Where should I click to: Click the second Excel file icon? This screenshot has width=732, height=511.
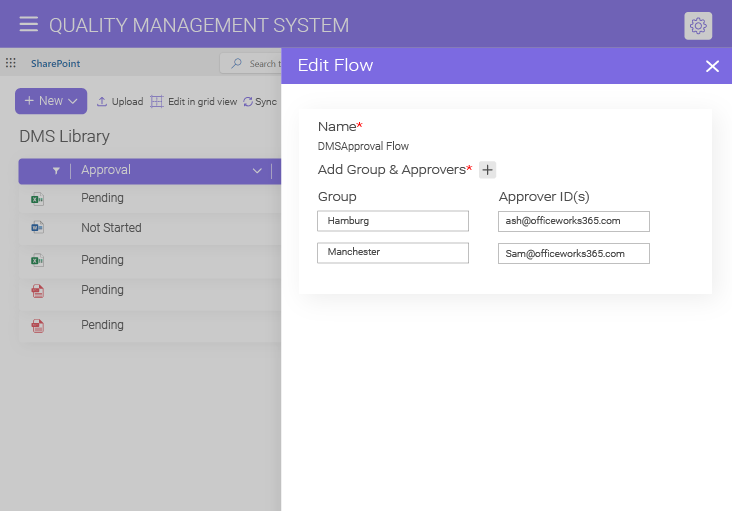(x=37, y=260)
